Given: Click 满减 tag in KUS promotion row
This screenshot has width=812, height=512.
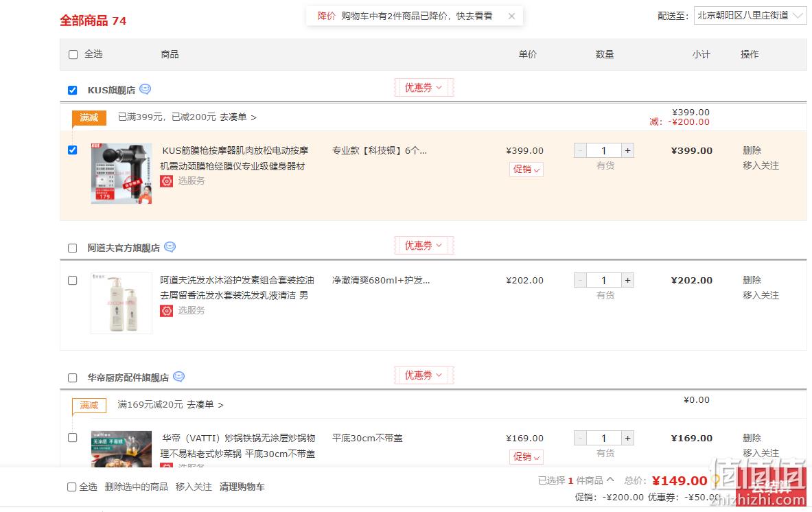Looking at the screenshot, I should [89, 117].
